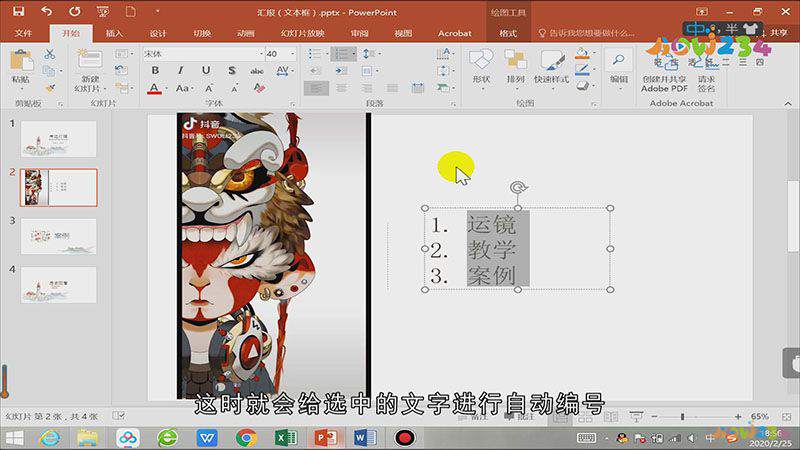Click the Increase List Level icon
This screenshot has height=450, width=800.
click(x=341, y=71)
